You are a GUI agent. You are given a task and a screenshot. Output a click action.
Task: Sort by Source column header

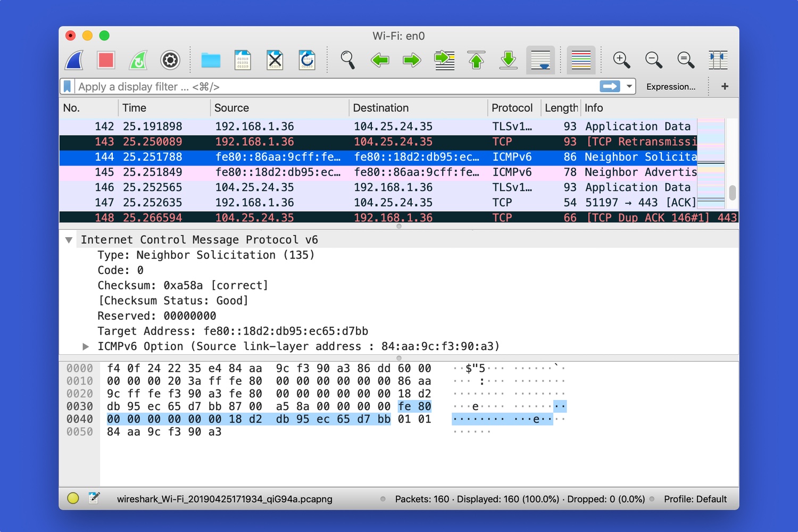point(280,108)
